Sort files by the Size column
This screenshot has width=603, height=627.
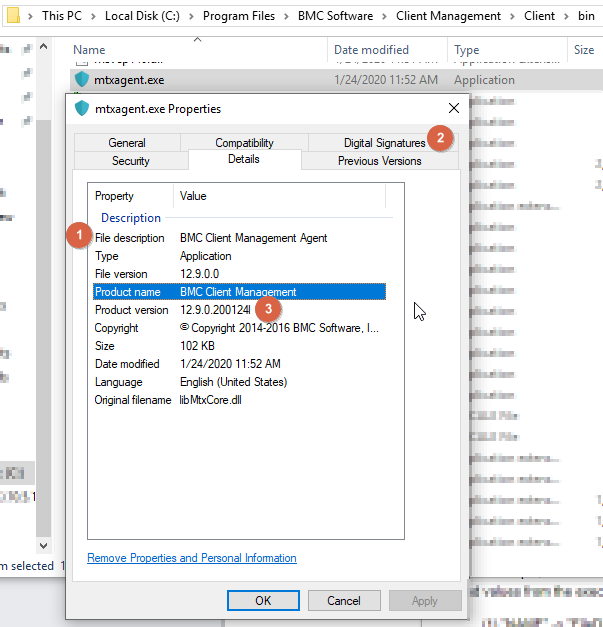[x=585, y=50]
